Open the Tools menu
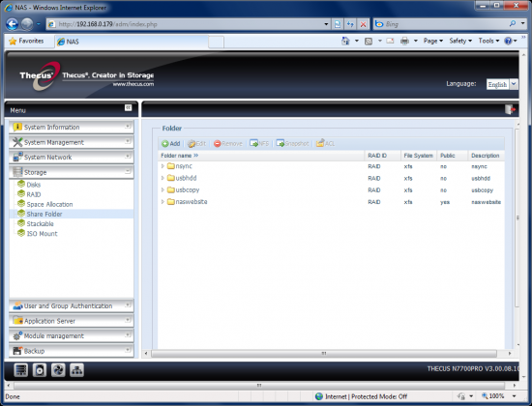The width and height of the screenshot is (532, 406). pos(488,41)
